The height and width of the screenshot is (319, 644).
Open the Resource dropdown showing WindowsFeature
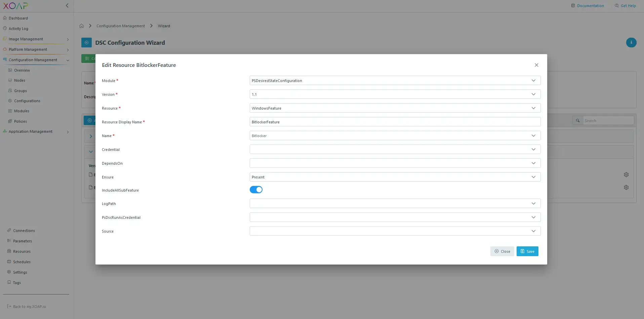pos(395,108)
